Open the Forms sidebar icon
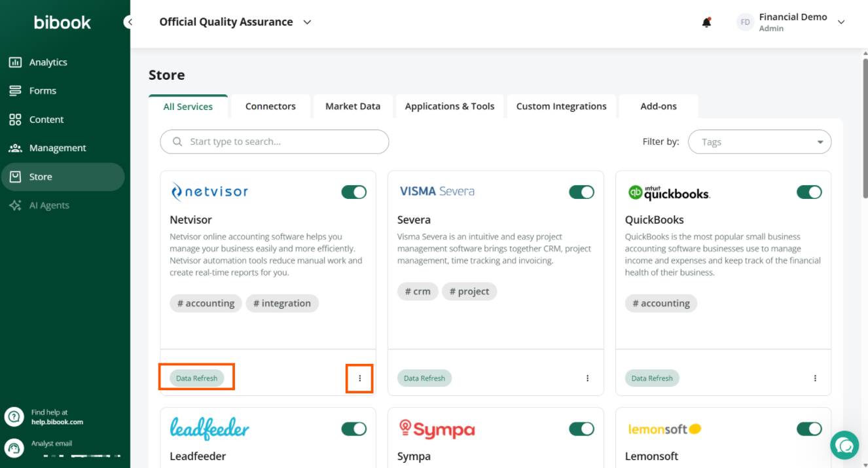 coord(15,91)
